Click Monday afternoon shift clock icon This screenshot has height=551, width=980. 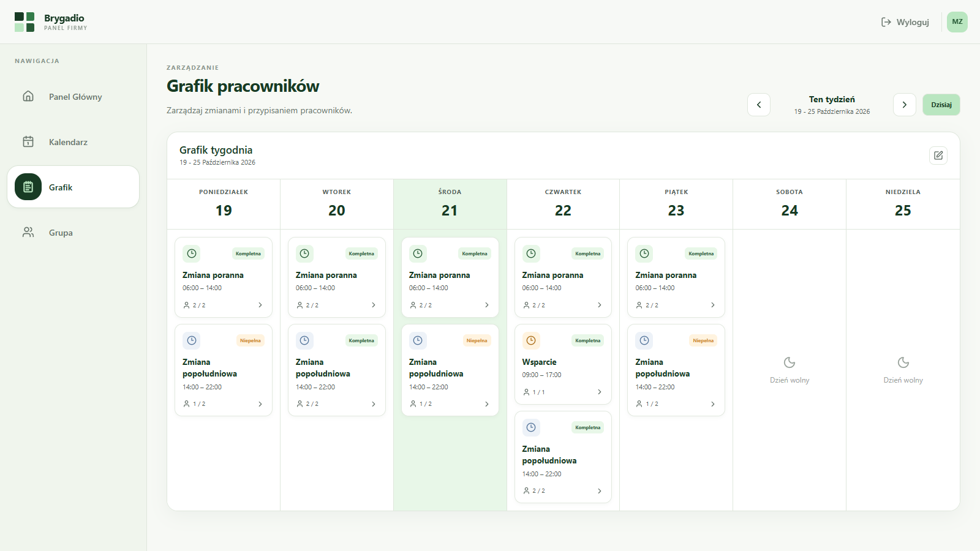(x=192, y=340)
